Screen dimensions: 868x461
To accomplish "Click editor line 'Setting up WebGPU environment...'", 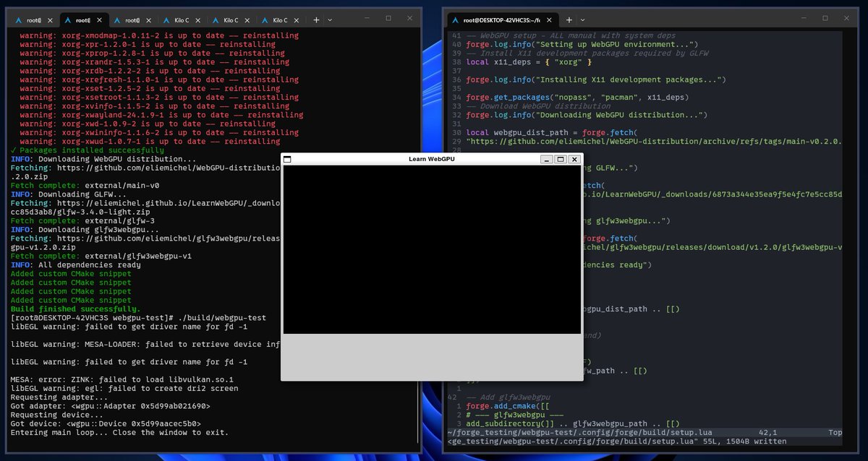I will (x=582, y=44).
